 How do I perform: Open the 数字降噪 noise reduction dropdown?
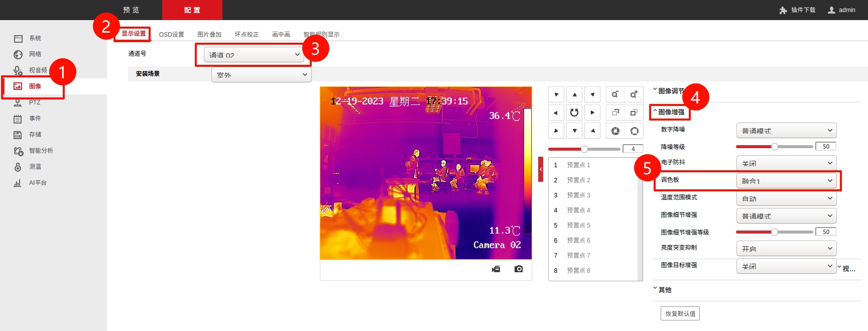(786, 131)
